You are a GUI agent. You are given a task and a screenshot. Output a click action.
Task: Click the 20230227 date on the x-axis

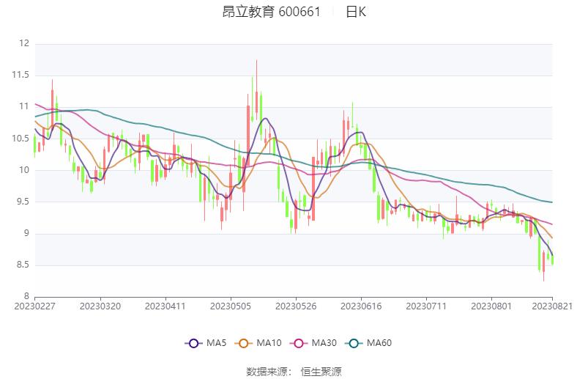34,305
